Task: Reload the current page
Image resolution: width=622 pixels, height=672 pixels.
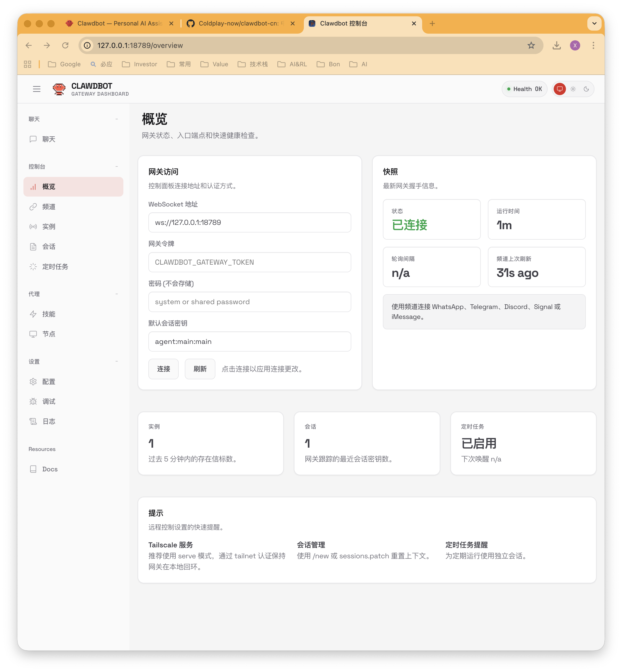Action: [x=65, y=45]
